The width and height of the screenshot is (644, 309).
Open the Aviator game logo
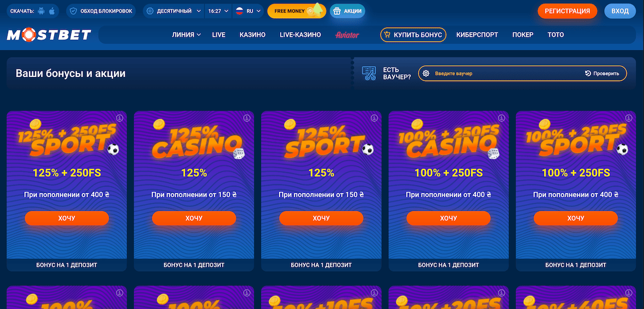(347, 35)
